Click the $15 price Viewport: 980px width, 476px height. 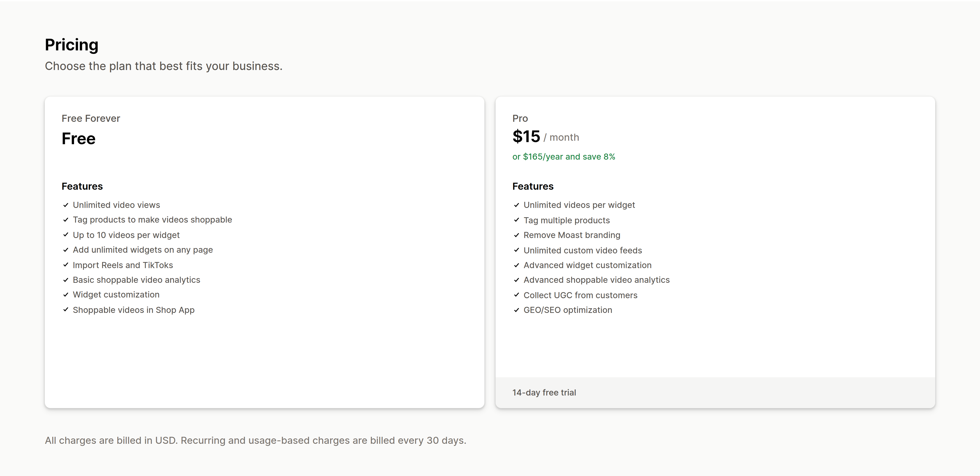coord(526,136)
